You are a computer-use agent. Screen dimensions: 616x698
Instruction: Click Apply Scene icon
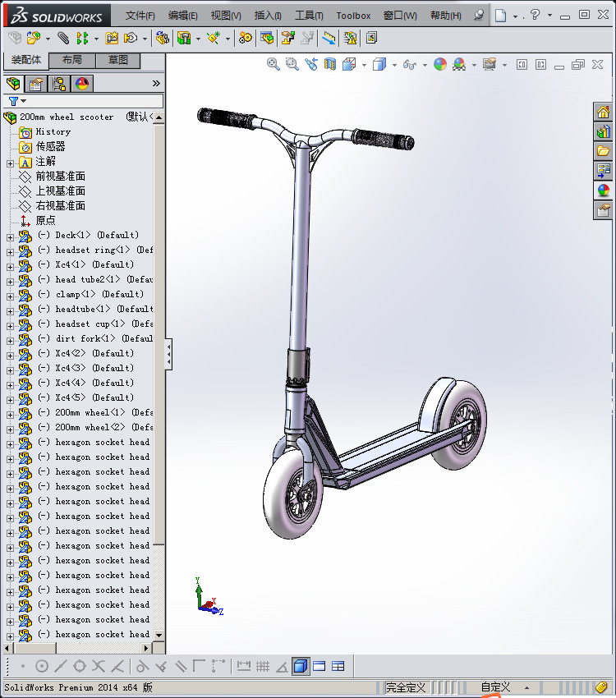click(x=459, y=65)
